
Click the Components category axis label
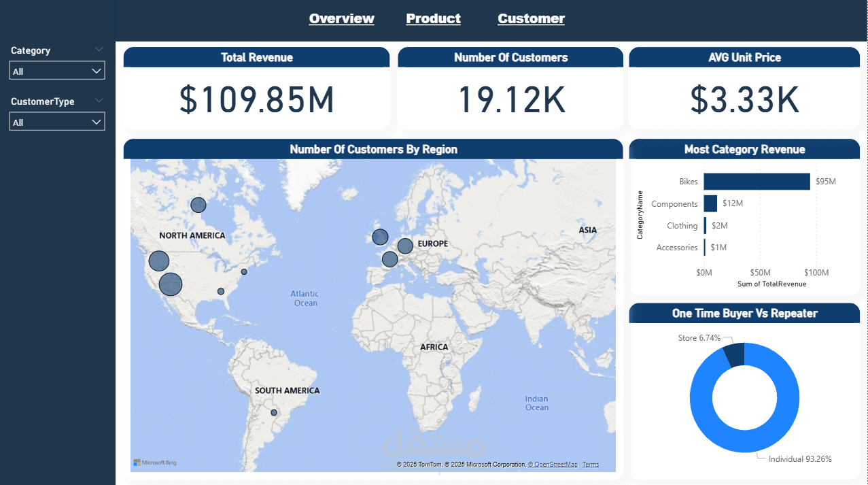(674, 203)
